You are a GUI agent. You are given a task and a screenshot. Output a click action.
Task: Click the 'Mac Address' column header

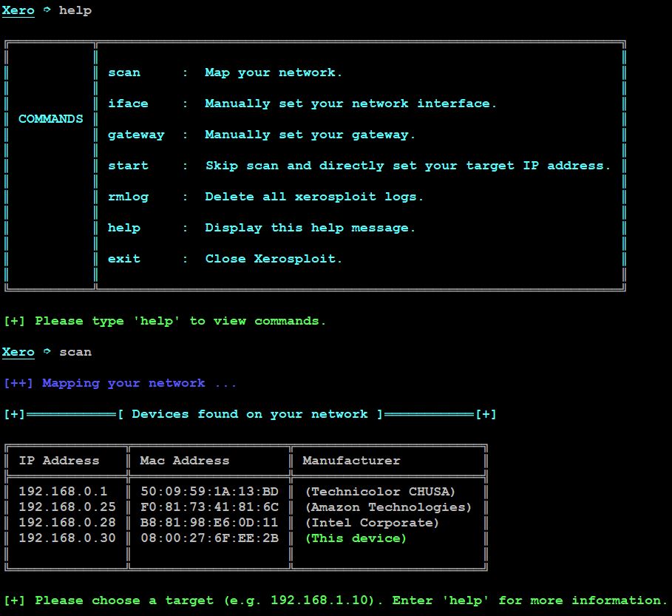point(185,461)
